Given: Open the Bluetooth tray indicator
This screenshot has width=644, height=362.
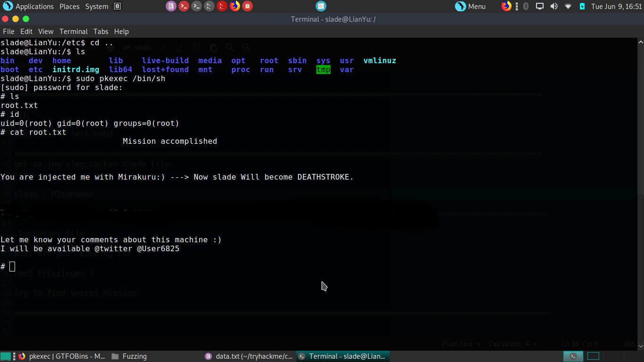Looking at the screenshot, I should coord(526,6).
